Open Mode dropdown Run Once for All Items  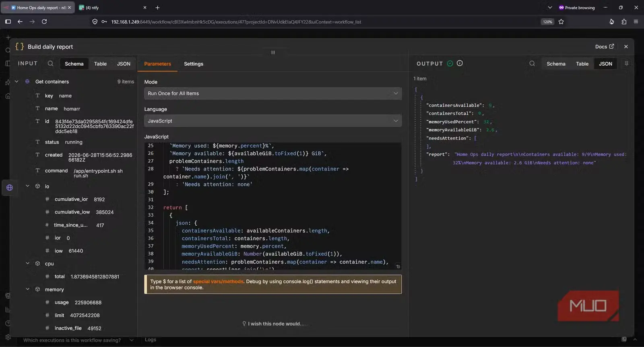pyautogui.click(x=273, y=94)
